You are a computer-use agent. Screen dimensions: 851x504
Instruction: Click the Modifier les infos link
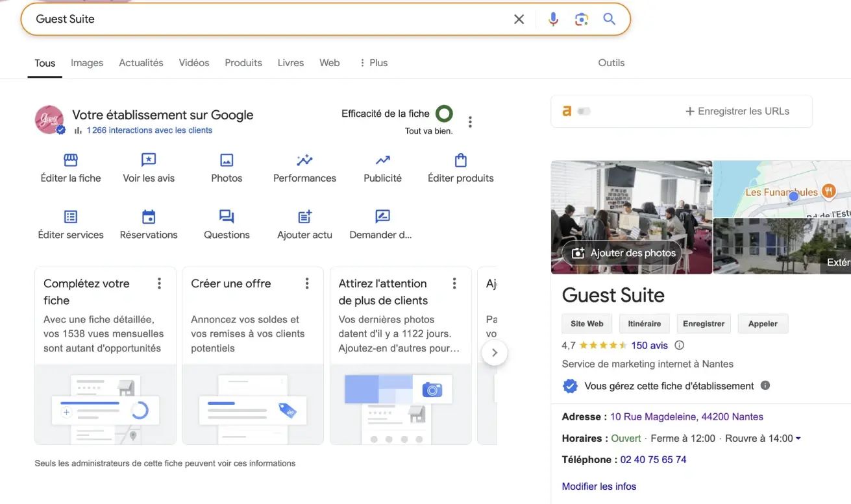[x=598, y=486]
